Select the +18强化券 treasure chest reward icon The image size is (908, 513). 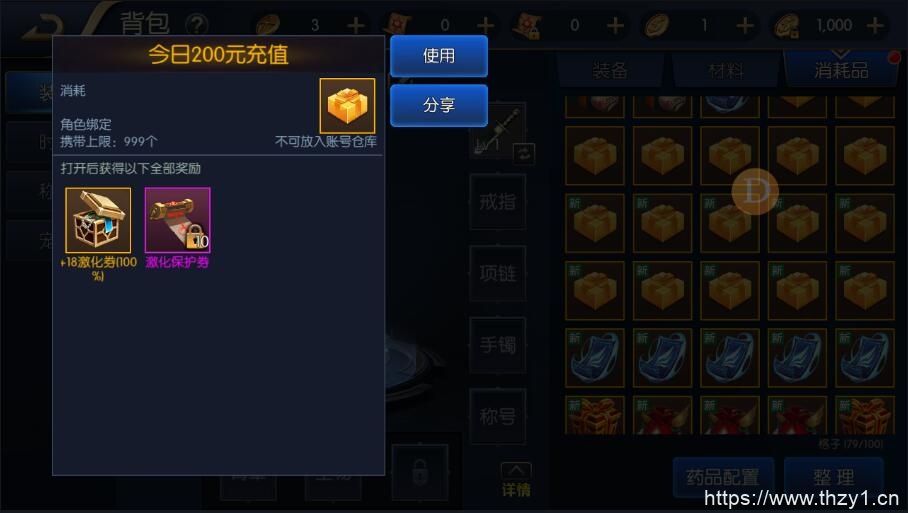(x=98, y=220)
